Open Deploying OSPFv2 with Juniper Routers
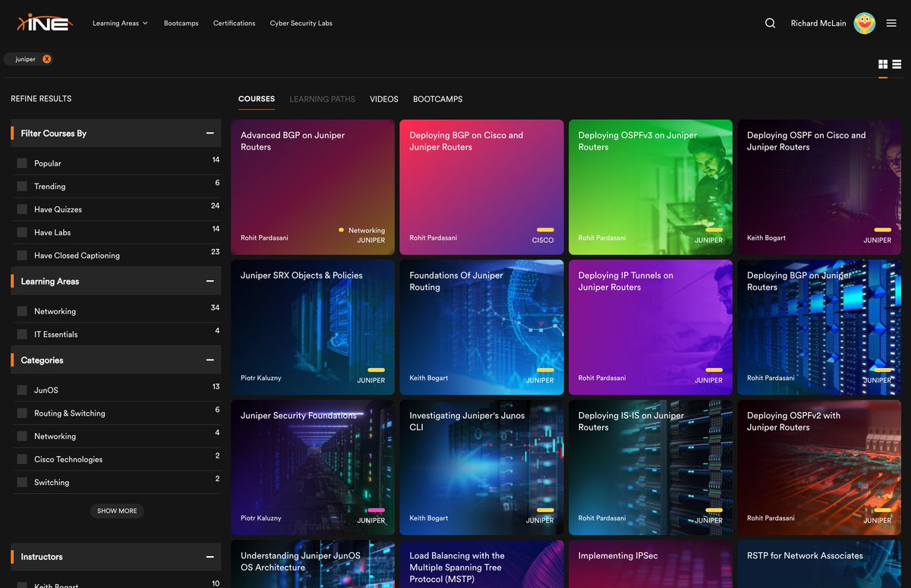This screenshot has height=588, width=911. pyautogui.click(x=819, y=468)
